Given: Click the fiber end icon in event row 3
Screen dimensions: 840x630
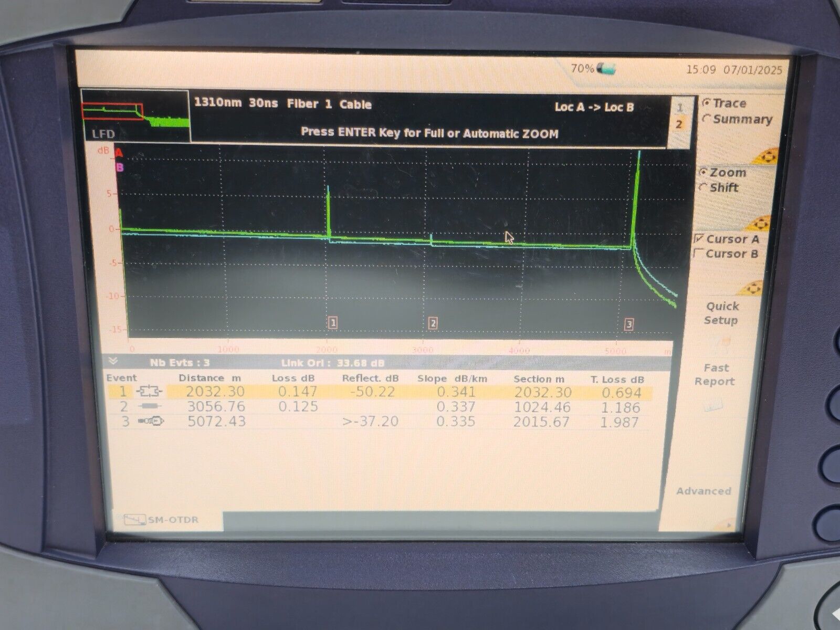Looking at the screenshot, I should pos(151,421).
